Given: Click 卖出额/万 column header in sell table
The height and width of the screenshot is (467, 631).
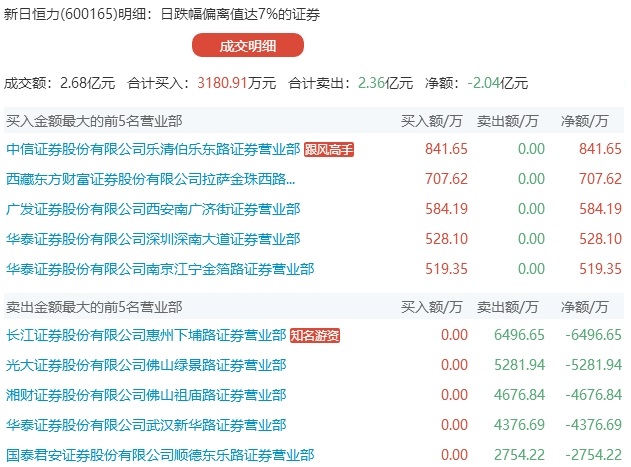Looking at the screenshot, I should tap(507, 307).
